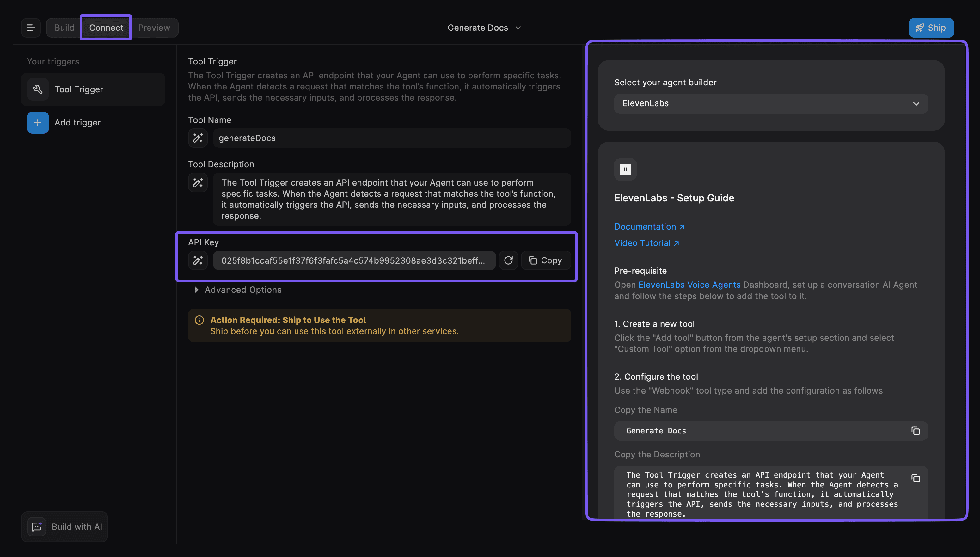The width and height of the screenshot is (980, 557).
Task: Click the wrench icon beside Tool Trigger
Action: pos(38,89)
